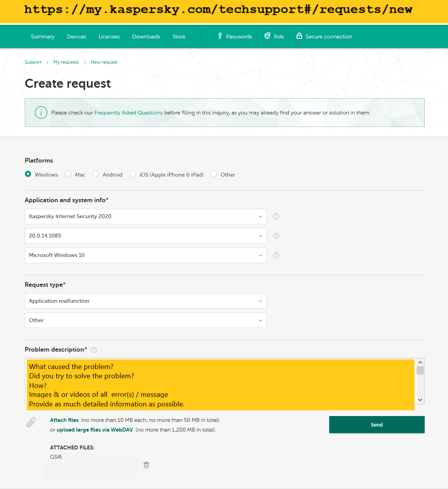The width and height of the screenshot is (448, 489).
Task: Click the attached file name GSI6
Action: [x=56, y=457]
